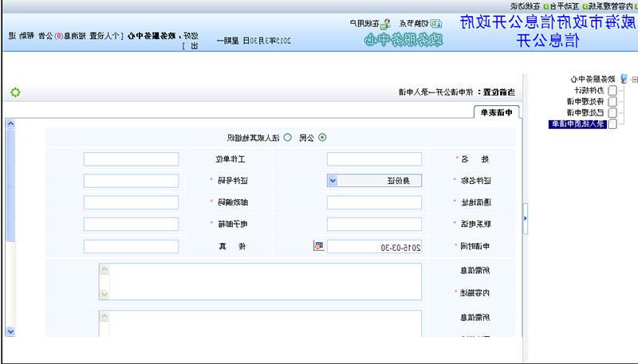Click the form scrollbar down arrow

(10, 331)
